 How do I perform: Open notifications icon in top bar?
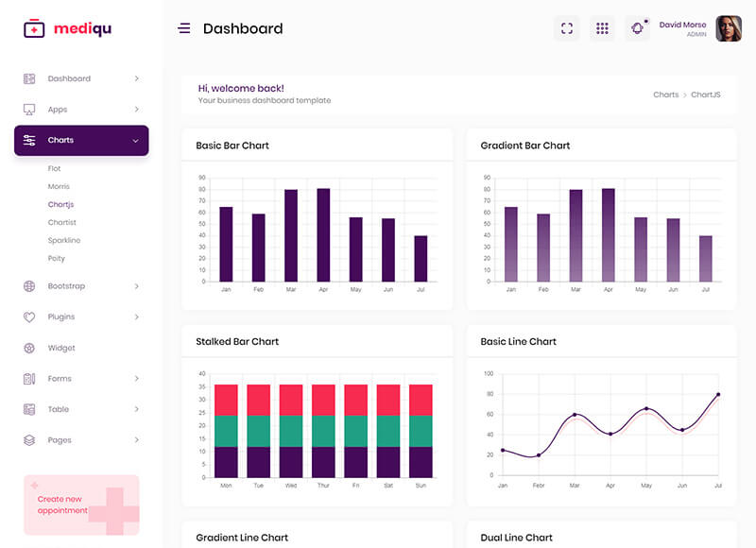638,28
